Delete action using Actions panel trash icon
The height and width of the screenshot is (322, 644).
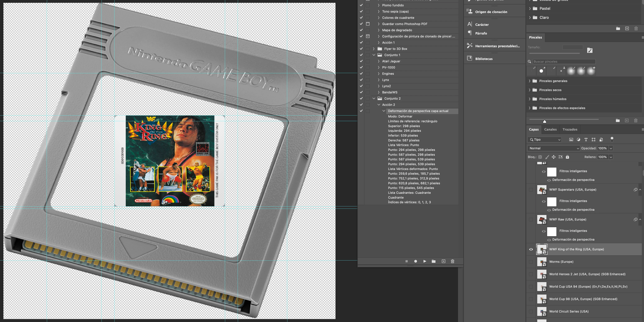[453, 261]
